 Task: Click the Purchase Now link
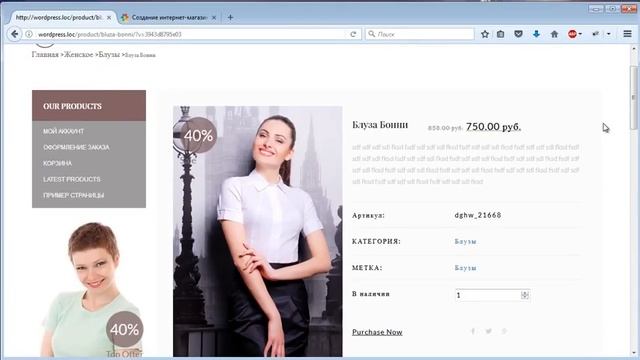[x=377, y=332]
